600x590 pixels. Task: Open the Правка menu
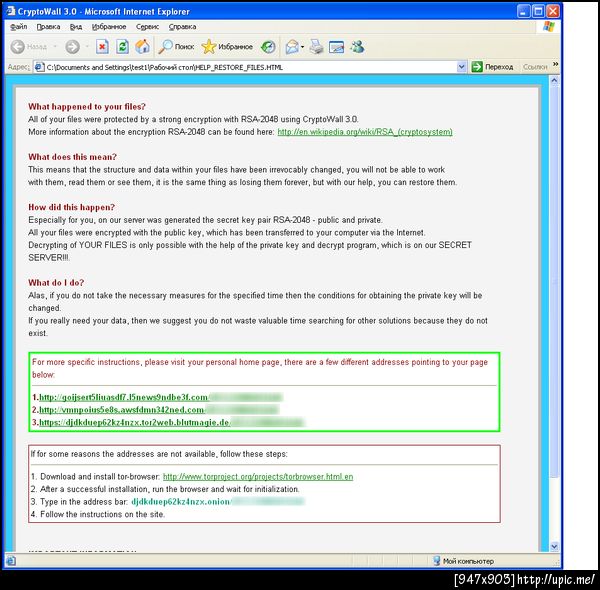coord(48,26)
